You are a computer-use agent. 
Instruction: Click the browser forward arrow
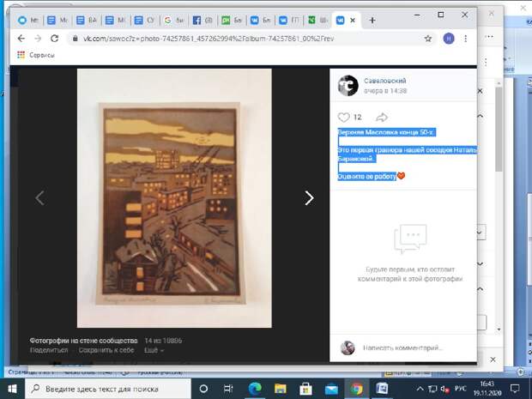click(38, 39)
